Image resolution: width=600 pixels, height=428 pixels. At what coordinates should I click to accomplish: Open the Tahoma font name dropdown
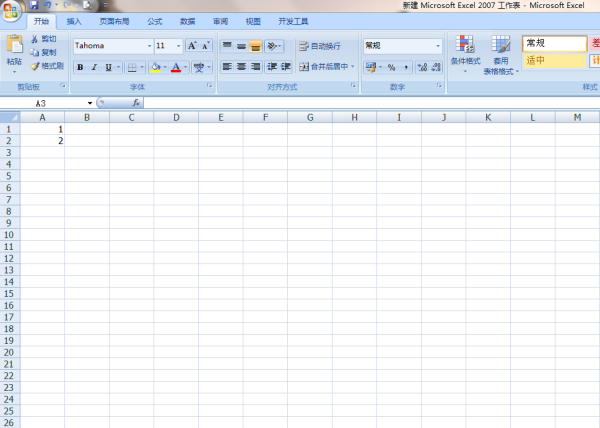tap(150, 46)
